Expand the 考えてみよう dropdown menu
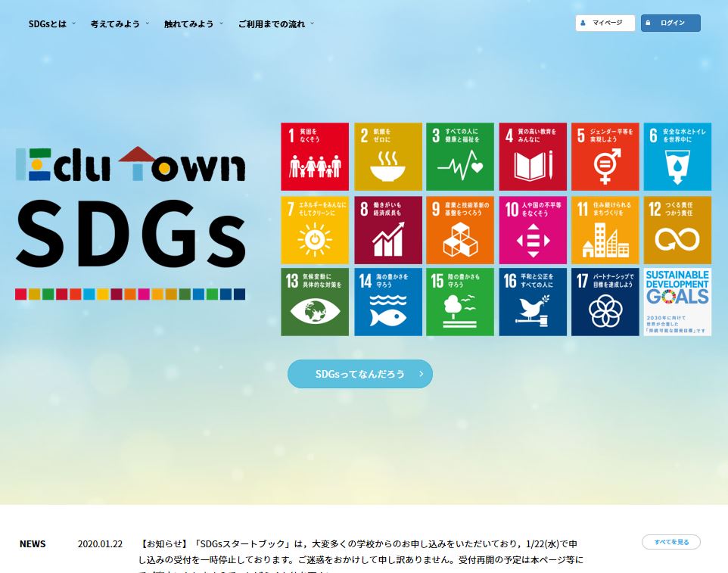This screenshot has width=728, height=573. pos(119,23)
